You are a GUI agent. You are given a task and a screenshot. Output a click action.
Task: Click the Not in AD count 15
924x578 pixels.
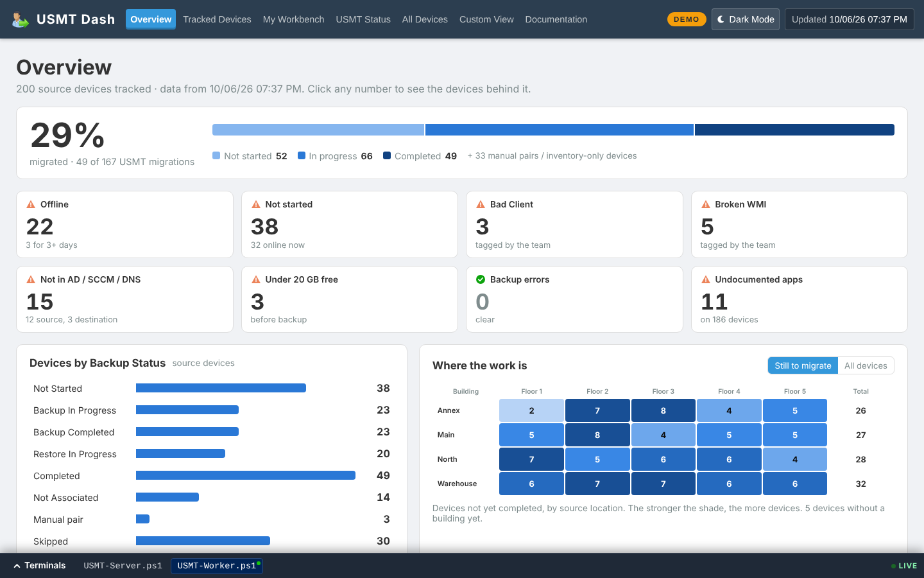40,302
